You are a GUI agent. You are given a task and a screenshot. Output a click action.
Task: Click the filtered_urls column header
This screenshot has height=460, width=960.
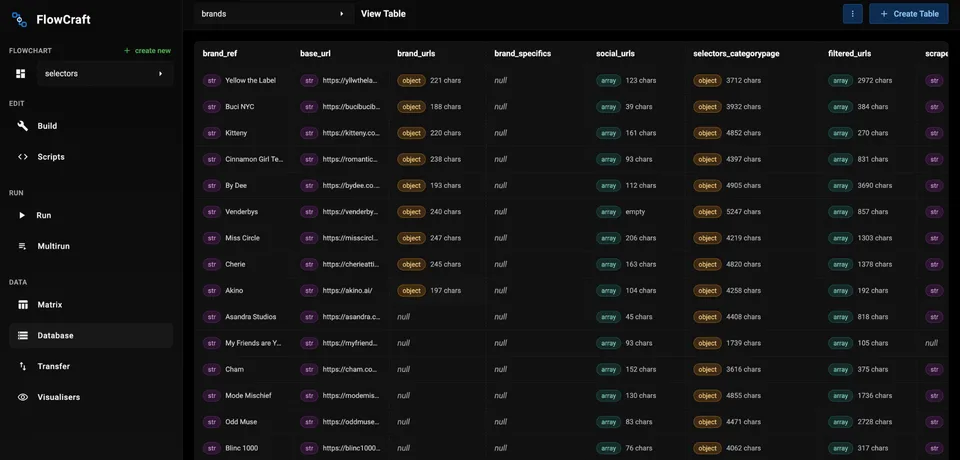pyautogui.click(x=849, y=53)
